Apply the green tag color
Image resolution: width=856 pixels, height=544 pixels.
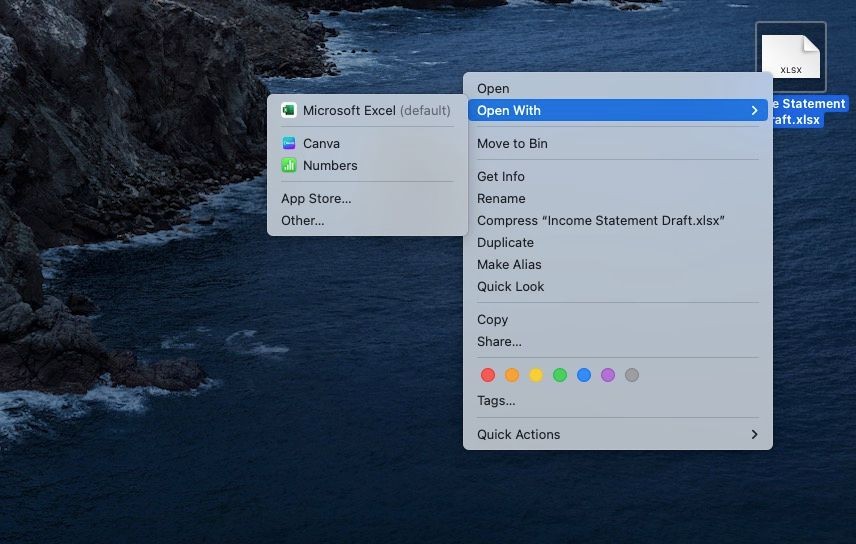[560, 375]
